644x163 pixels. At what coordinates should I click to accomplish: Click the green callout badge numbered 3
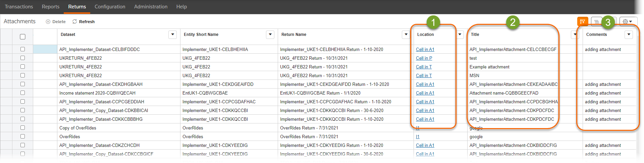click(x=608, y=22)
